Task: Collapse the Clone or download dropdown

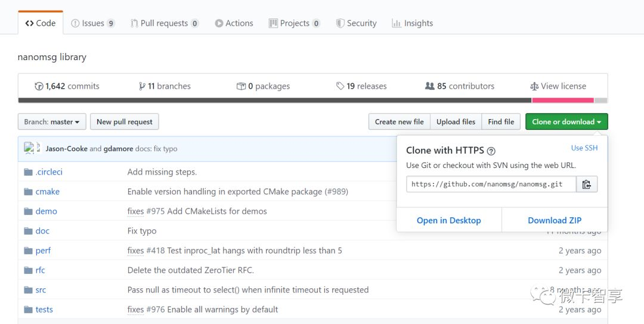Action: point(566,121)
